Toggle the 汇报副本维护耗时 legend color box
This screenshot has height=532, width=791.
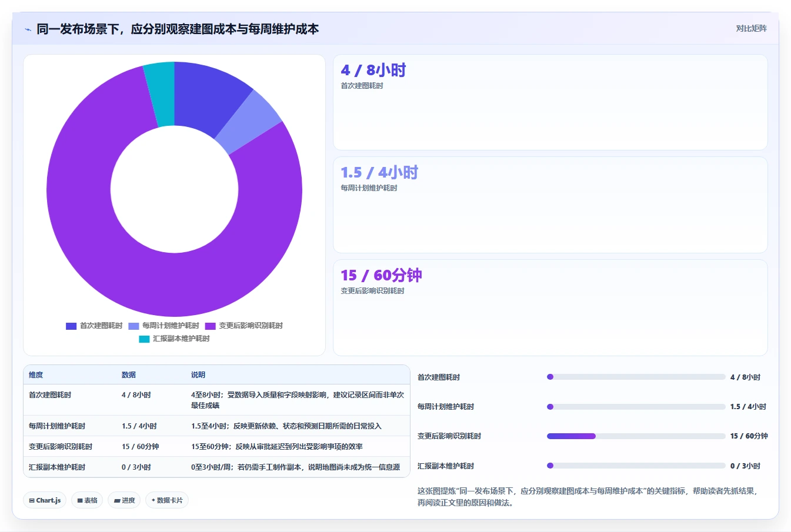click(144, 339)
